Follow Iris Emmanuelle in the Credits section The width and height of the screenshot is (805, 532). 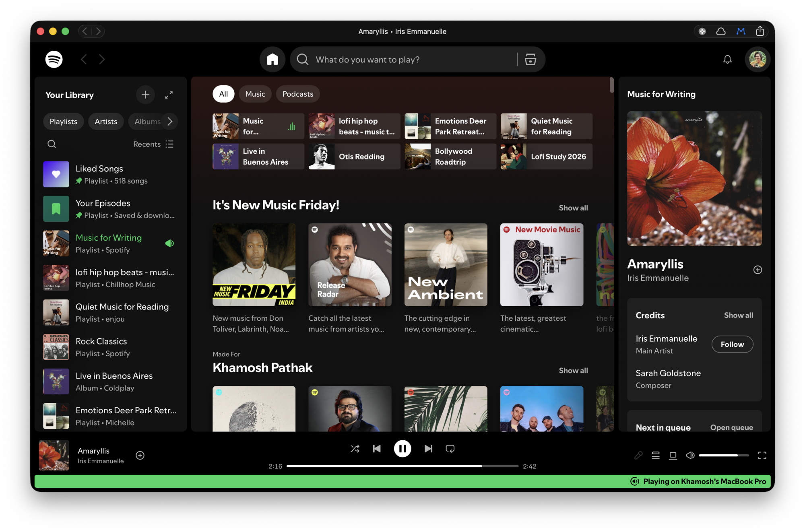point(732,344)
